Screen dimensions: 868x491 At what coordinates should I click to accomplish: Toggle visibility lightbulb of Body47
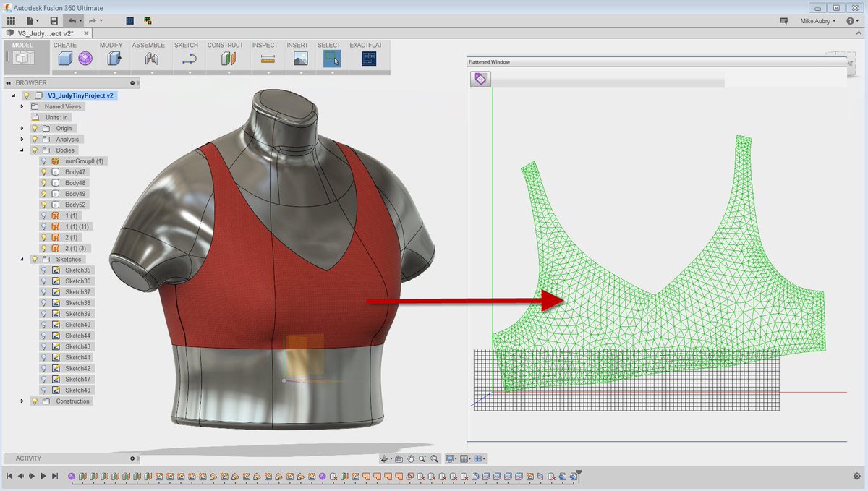[44, 172]
